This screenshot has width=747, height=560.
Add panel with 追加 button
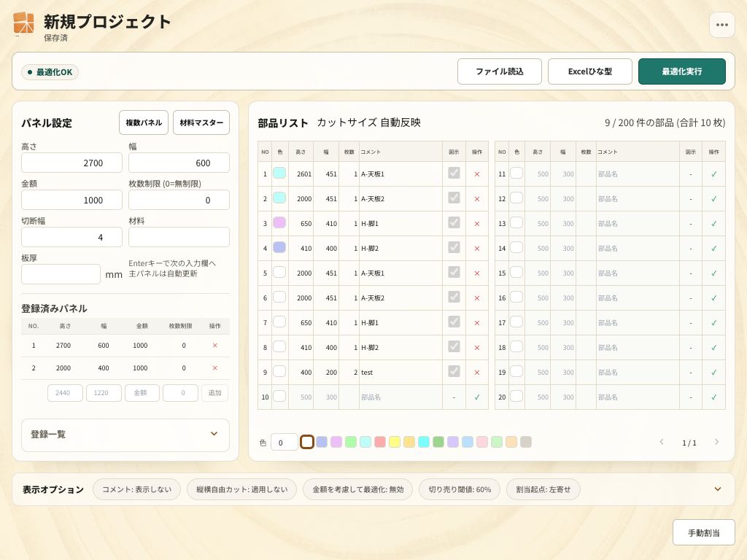click(x=215, y=393)
